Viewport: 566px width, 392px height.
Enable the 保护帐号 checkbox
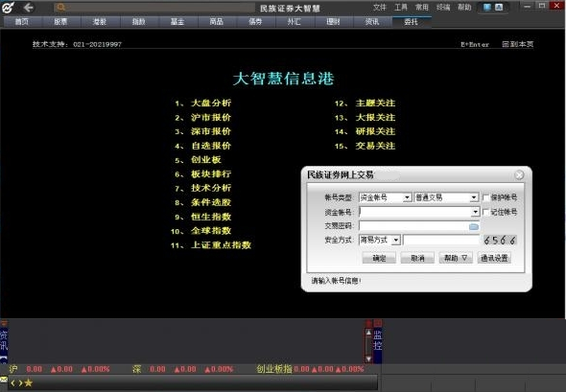click(x=485, y=197)
